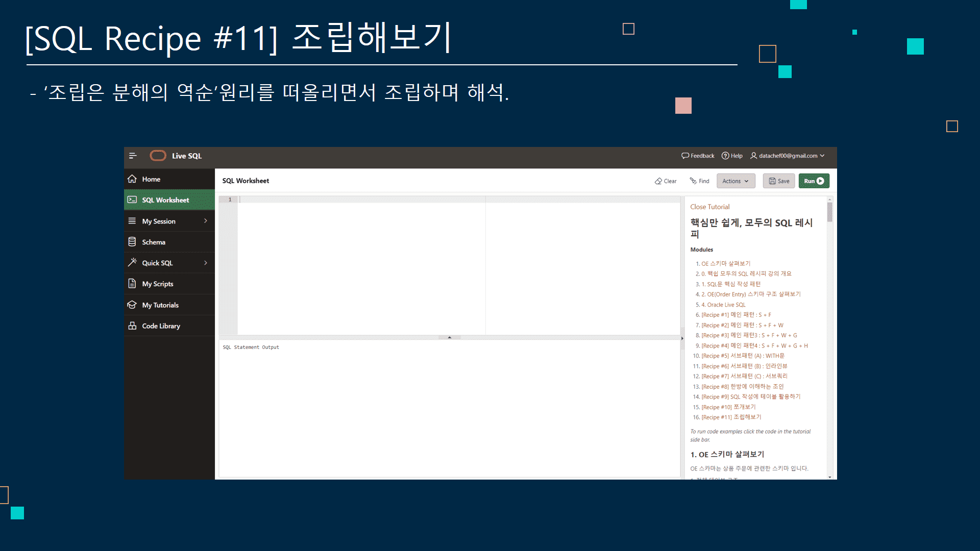Click the Quick SQL magic wand icon

(132, 263)
